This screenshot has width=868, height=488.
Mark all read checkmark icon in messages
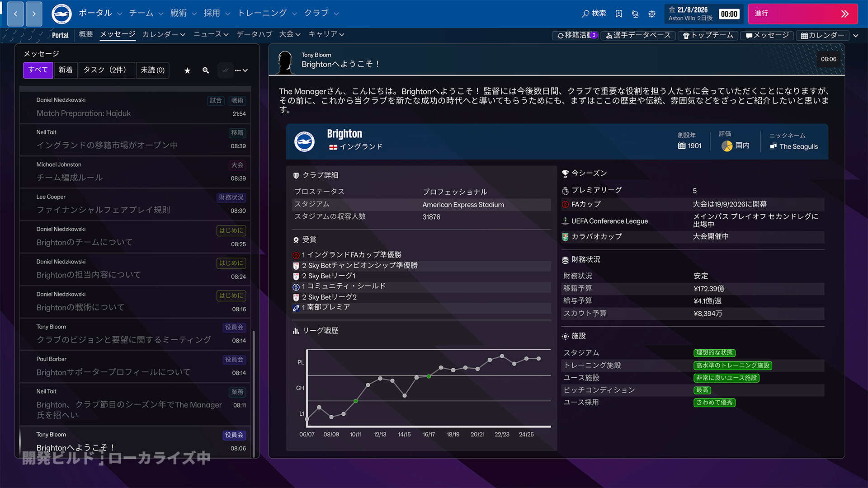[x=225, y=70]
